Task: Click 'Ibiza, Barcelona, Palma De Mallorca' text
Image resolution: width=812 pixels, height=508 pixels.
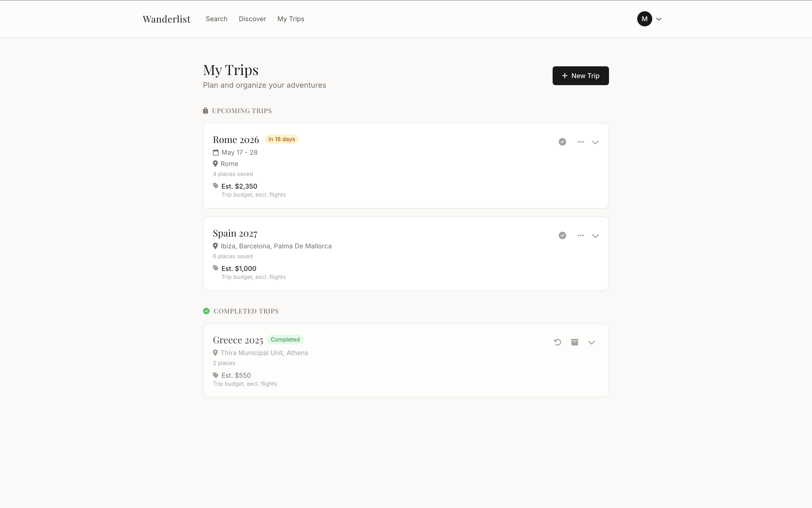Action: tap(276, 246)
